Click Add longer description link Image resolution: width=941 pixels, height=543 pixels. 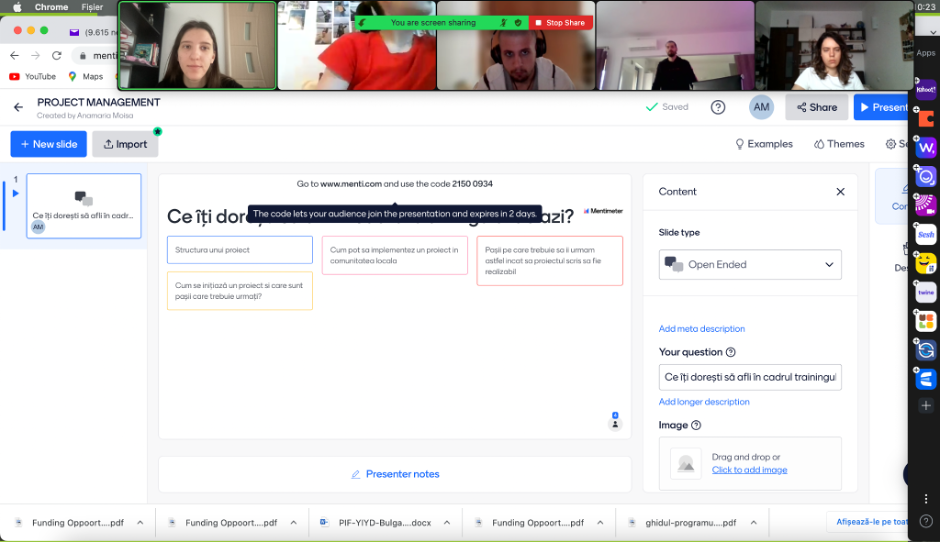[x=704, y=402]
